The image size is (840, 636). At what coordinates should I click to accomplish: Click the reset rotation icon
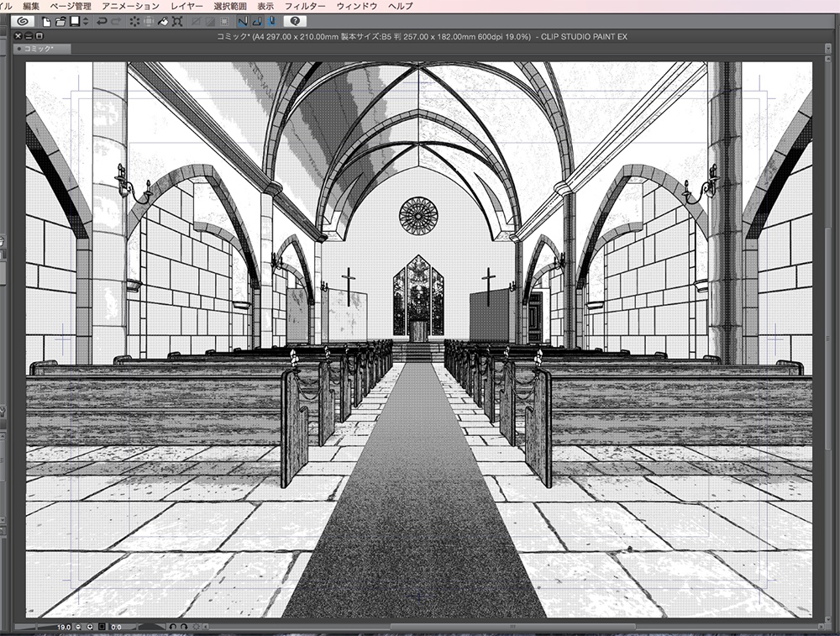tap(196, 627)
